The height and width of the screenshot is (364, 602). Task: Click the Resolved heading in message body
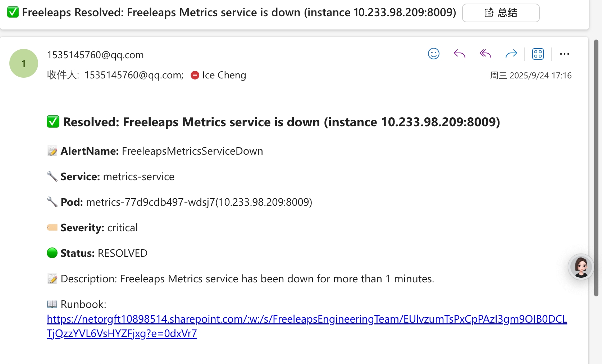click(x=281, y=122)
